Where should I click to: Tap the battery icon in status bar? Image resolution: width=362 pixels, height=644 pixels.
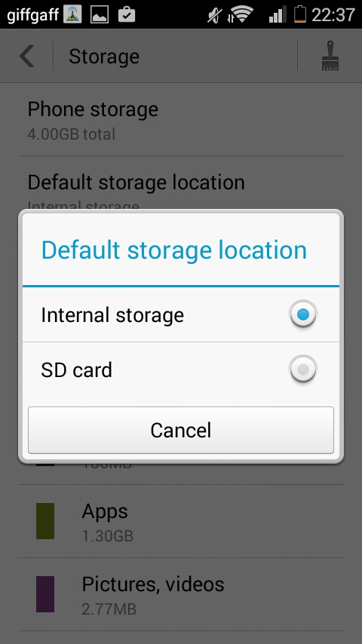pyautogui.click(x=300, y=14)
